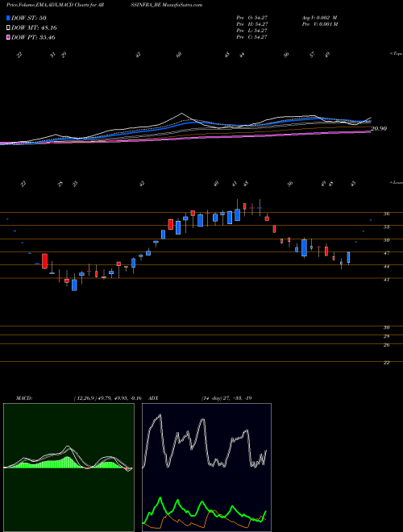Click MACD values '(12,26,9) 49.79, 49.93, -0.16'

click(107, 398)
